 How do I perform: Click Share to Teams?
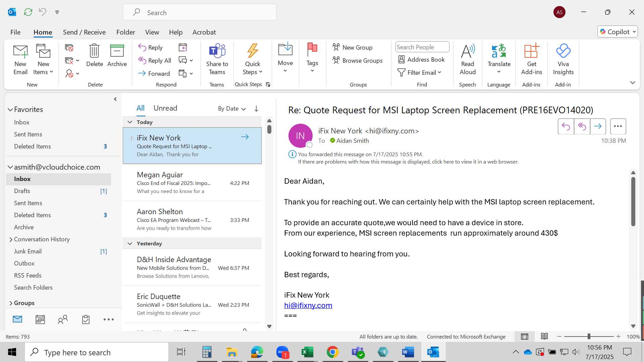click(x=217, y=60)
